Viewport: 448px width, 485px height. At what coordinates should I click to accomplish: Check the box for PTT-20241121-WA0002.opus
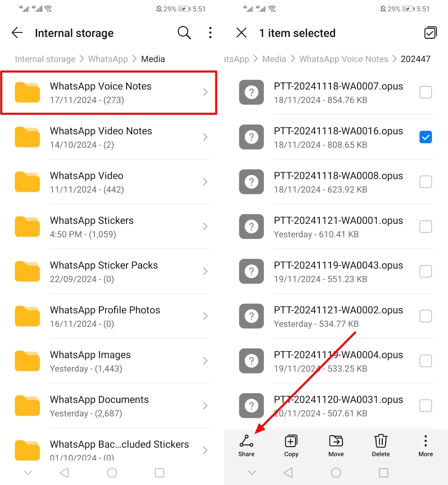pyautogui.click(x=426, y=316)
